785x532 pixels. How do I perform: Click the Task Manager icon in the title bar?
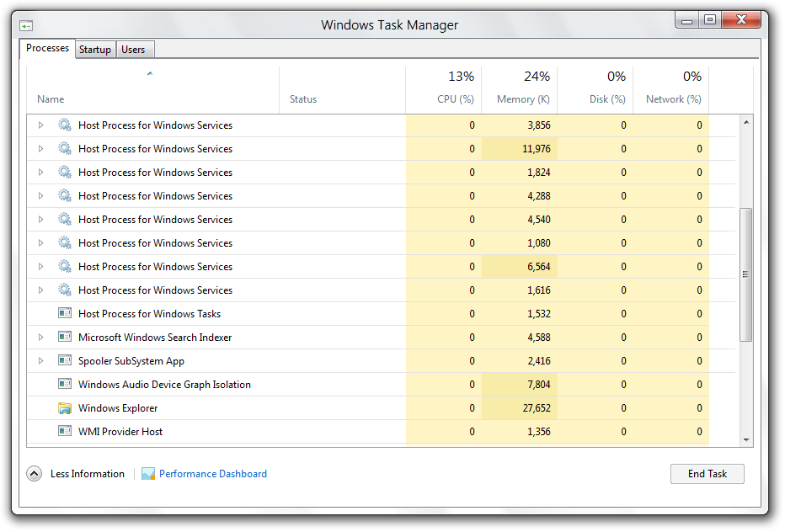27,25
